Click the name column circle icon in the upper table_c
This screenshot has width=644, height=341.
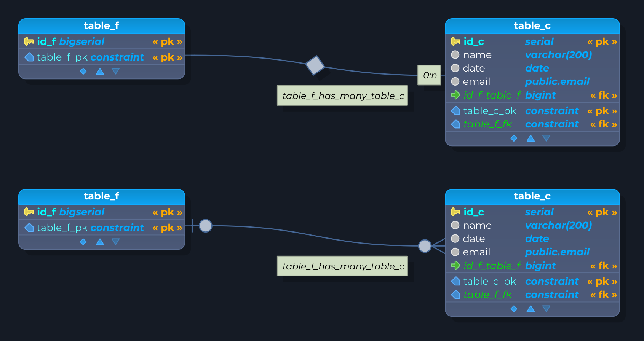pyautogui.click(x=455, y=54)
